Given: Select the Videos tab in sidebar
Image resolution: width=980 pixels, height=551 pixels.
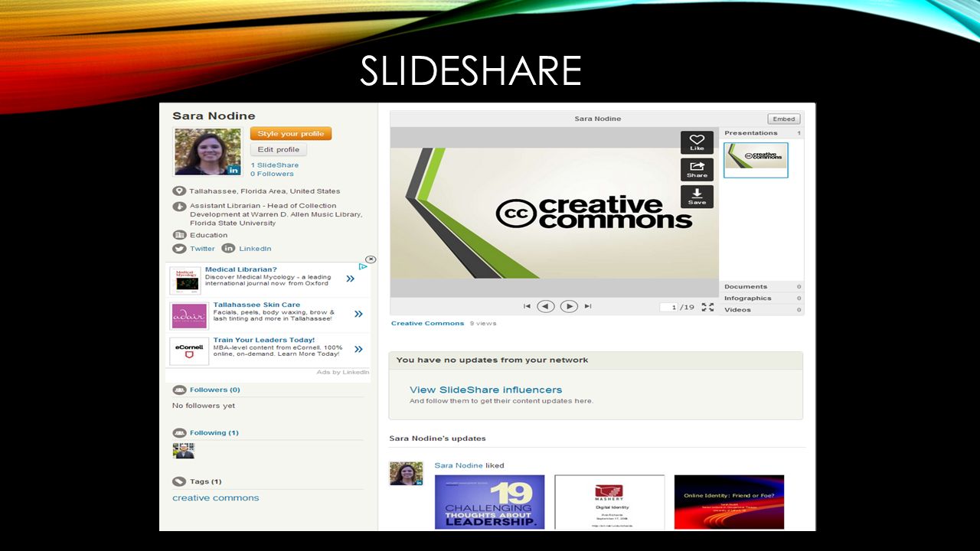Looking at the screenshot, I should point(763,310).
